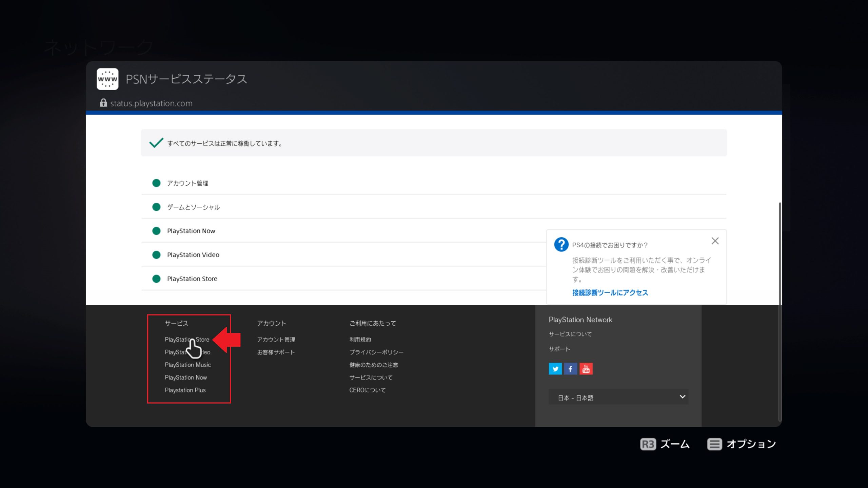Click the padlock icon beside the URL
The height and width of the screenshot is (488, 868).
point(103,103)
